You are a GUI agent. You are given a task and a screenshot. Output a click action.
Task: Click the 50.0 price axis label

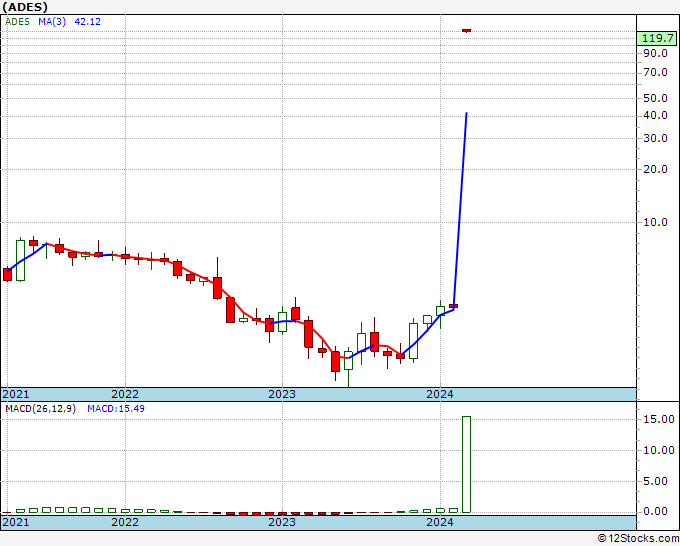click(x=655, y=98)
